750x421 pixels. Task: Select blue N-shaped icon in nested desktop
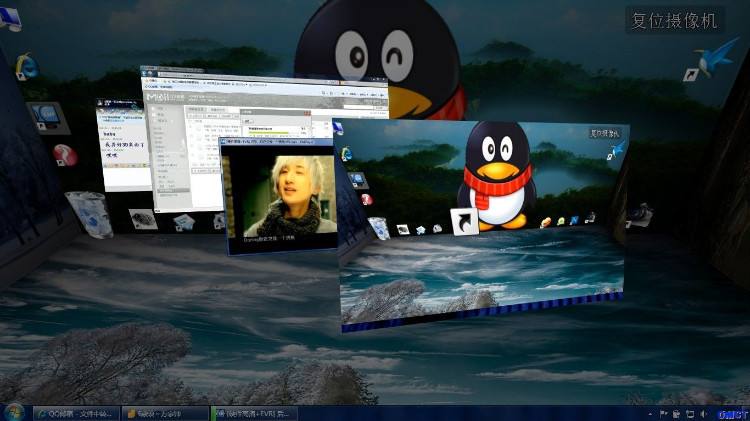(x=574, y=220)
